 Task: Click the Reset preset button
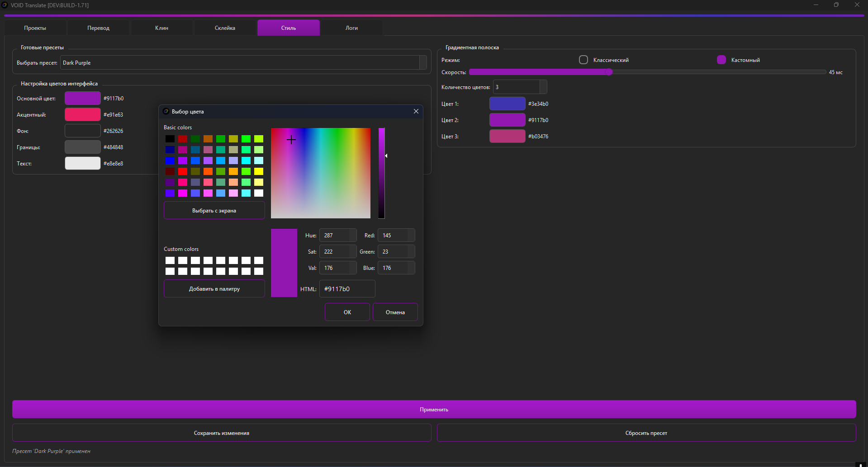[x=646, y=433]
